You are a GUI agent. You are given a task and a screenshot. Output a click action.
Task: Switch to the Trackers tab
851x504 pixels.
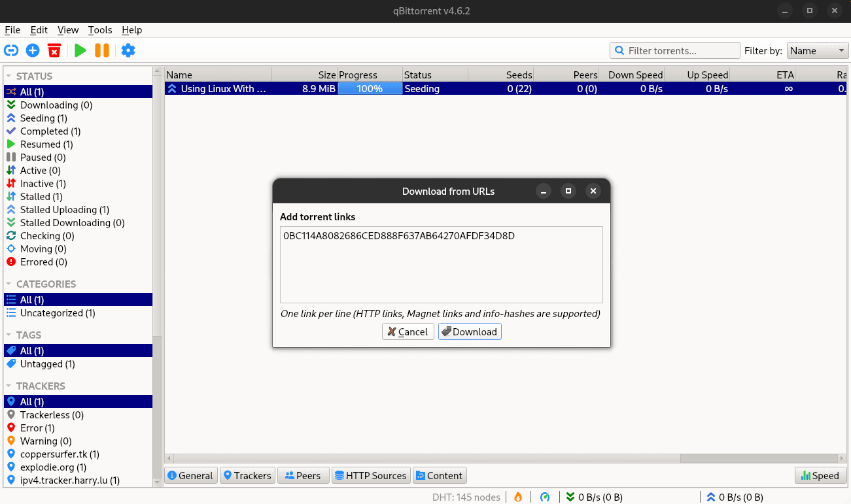coord(247,476)
